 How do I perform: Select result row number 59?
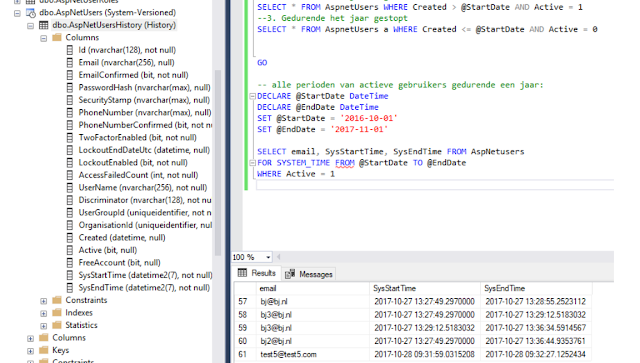click(245, 328)
